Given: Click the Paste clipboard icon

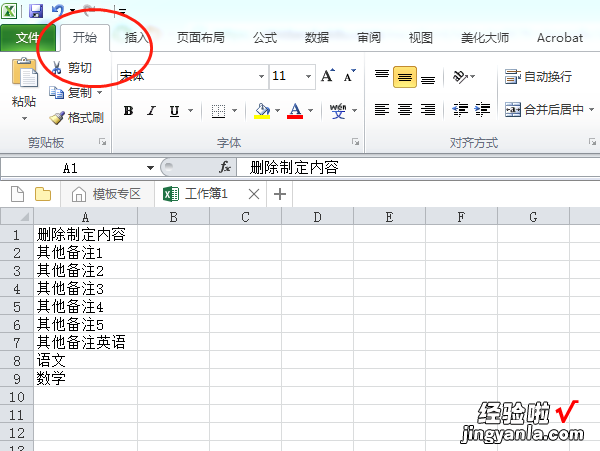Looking at the screenshot, I should [25, 73].
